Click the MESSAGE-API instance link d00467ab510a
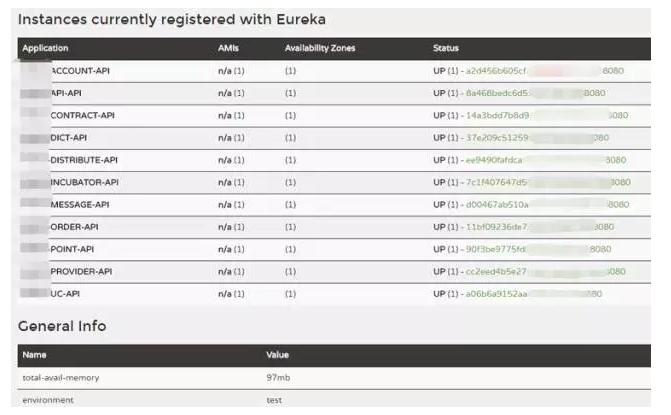The image size is (671, 415). coord(547,205)
